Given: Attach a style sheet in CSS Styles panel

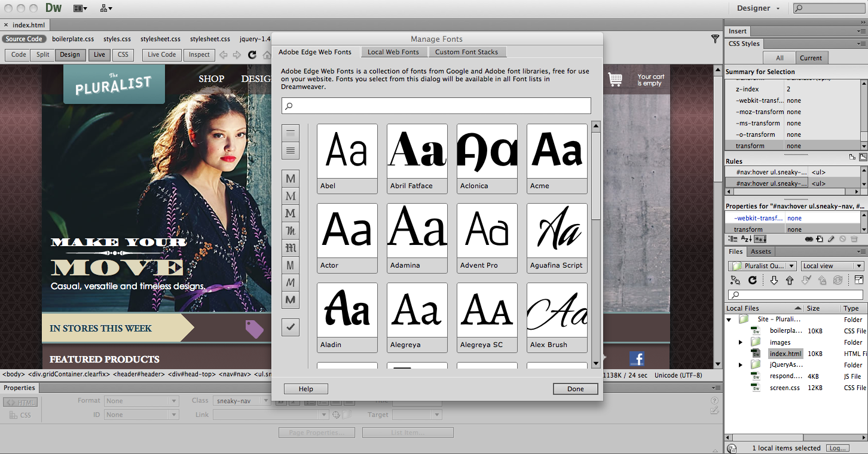Looking at the screenshot, I should [x=808, y=238].
